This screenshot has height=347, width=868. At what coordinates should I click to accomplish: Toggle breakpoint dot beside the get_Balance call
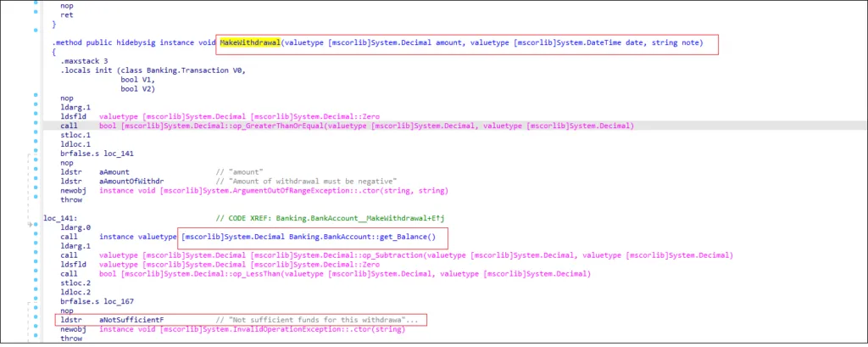coord(36,234)
